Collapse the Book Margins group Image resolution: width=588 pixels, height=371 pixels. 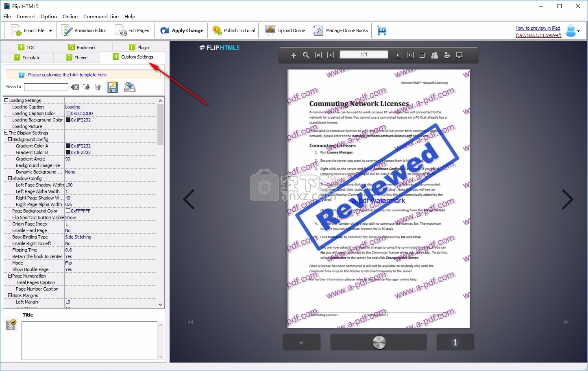(x=10, y=295)
